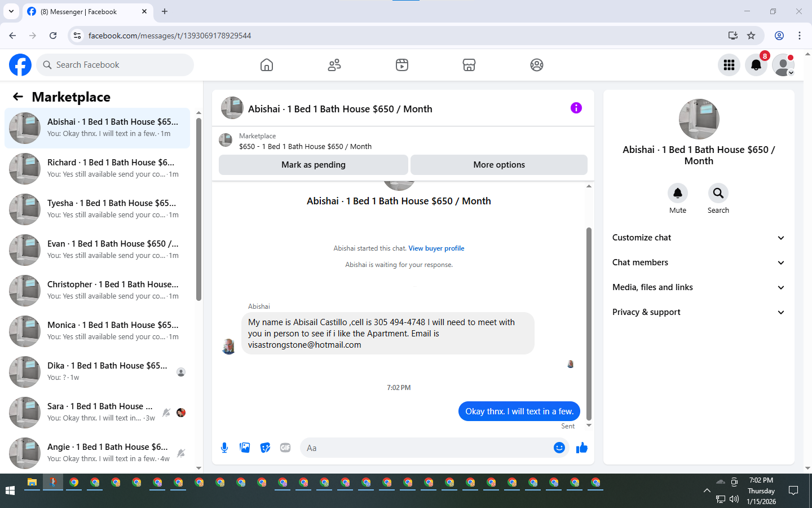
Task: Click the chat list scrollbar thumb
Action: pos(198,209)
